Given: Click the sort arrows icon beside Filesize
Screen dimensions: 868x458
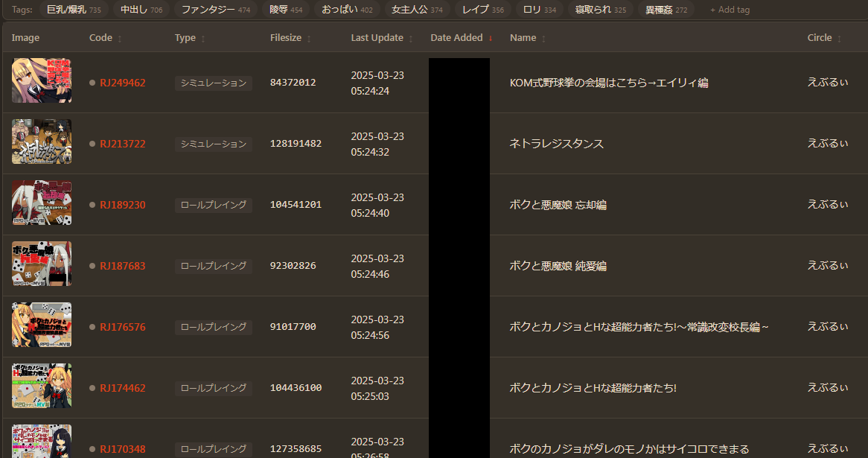Looking at the screenshot, I should point(309,39).
